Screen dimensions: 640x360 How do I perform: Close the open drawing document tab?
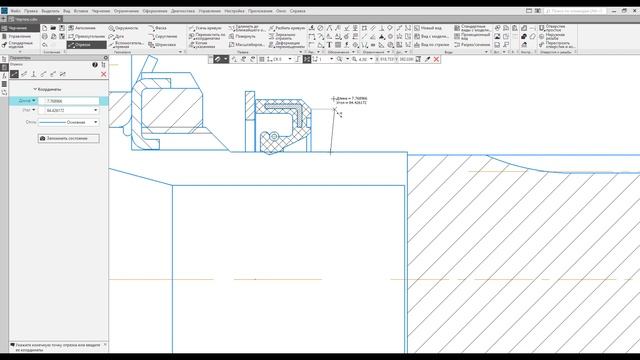click(59, 19)
